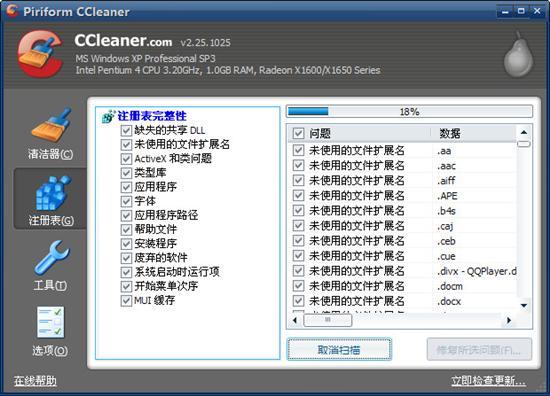Click horizontal scrollbar right arrow
This screenshot has height=396, width=550.
509,320
